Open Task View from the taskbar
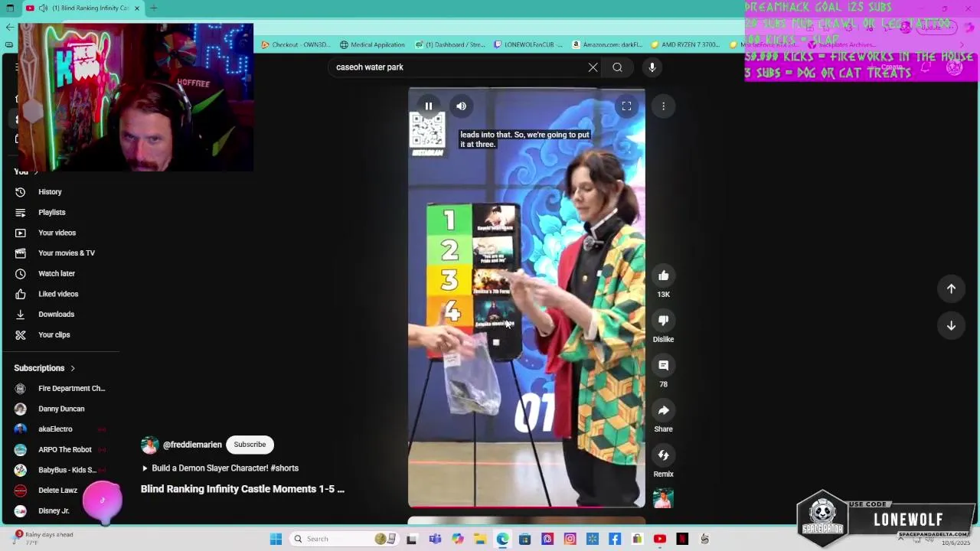 pyautogui.click(x=412, y=539)
